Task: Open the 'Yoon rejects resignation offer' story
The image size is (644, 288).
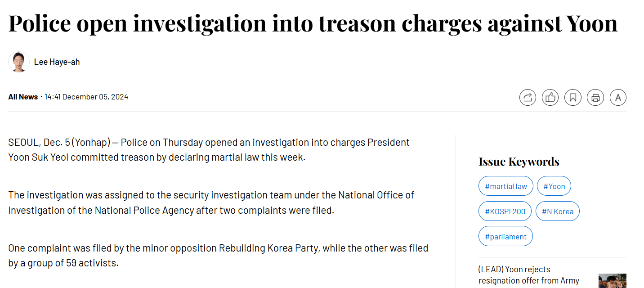Action: (x=528, y=275)
